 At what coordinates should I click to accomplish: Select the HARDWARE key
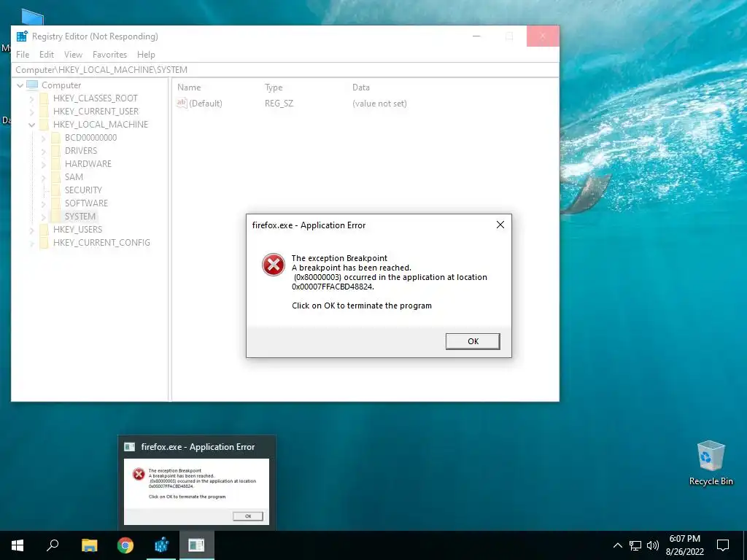click(x=88, y=164)
